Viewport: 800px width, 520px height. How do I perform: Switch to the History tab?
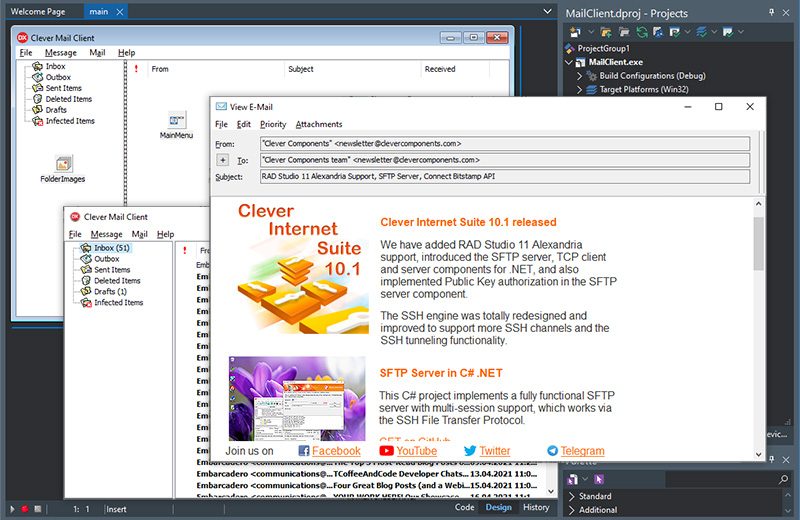(536, 507)
